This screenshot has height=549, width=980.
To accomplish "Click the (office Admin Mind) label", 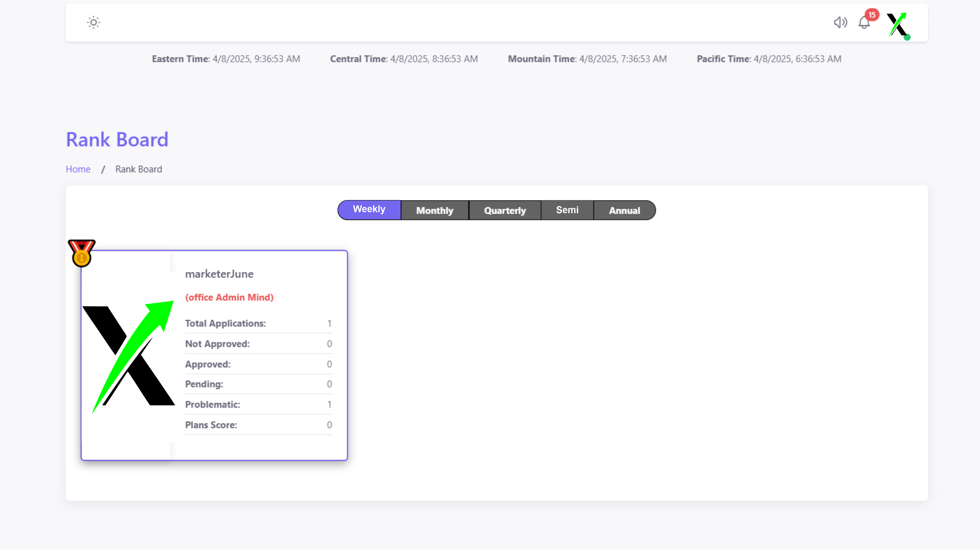I will 229,297.
